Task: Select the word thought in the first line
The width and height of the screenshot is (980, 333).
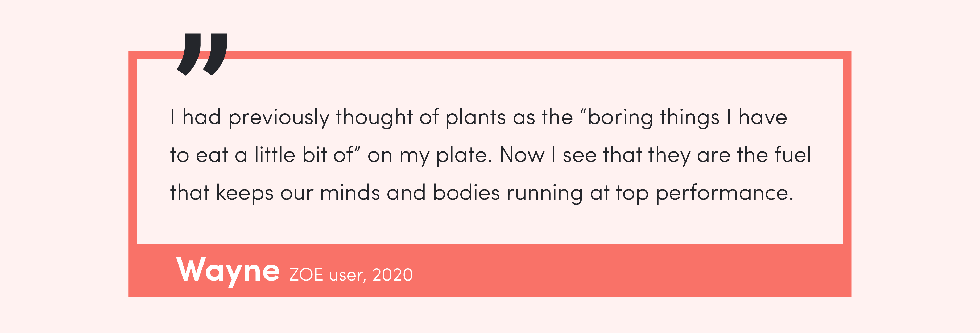Action: coord(374,118)
